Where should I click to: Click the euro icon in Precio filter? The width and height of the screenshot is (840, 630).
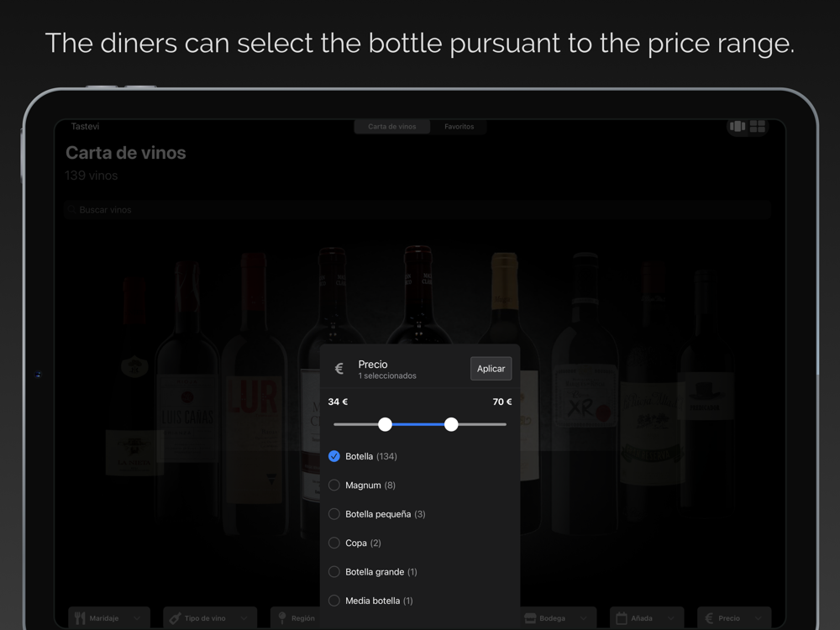click(709, 618)
